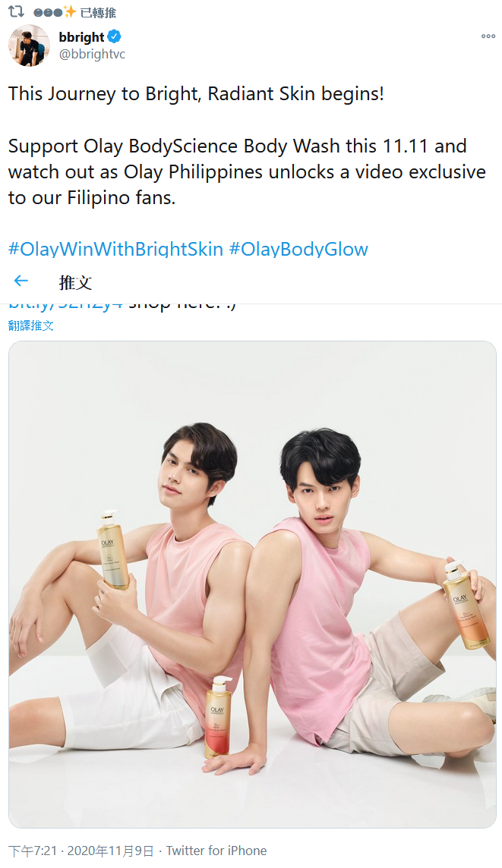This screenshot has height=868, width=502.
Task: Click 翻譯推文 translate tweet link
Action: (31, 325)
